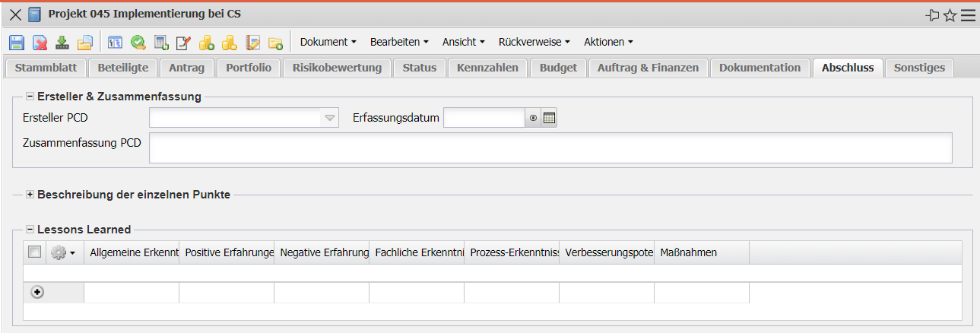Screen dimensions: 980x333
Task: Open the Aktionen menu
Action: point(608,42)
